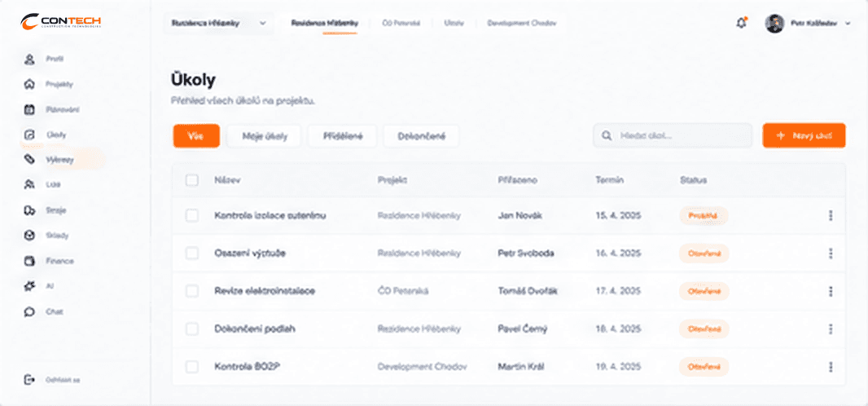Check the Kontrola BOZP row checkbox
This screenshot has height=406, width=868.
[x=192, y=367]
